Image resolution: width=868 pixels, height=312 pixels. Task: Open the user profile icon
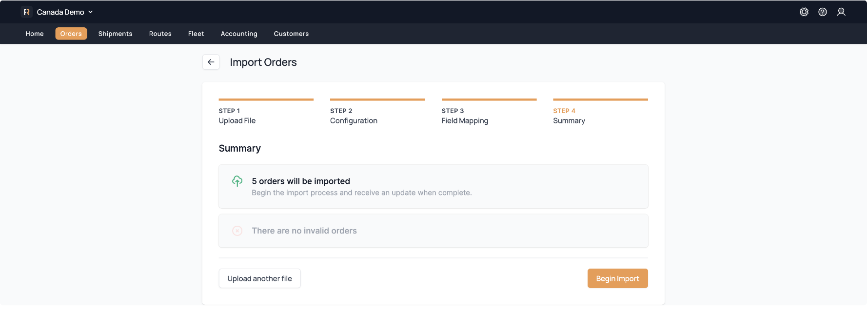[841, 12]
